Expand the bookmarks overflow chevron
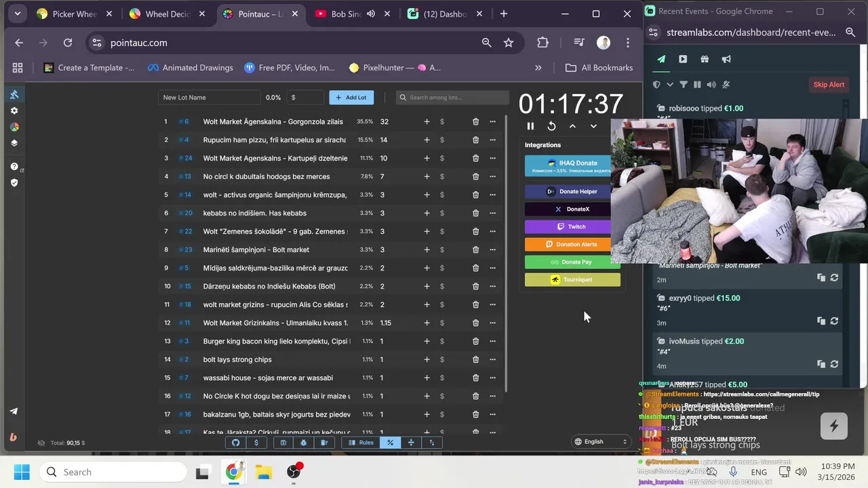This screenshot has height=488, width=868. pos(538,68)
